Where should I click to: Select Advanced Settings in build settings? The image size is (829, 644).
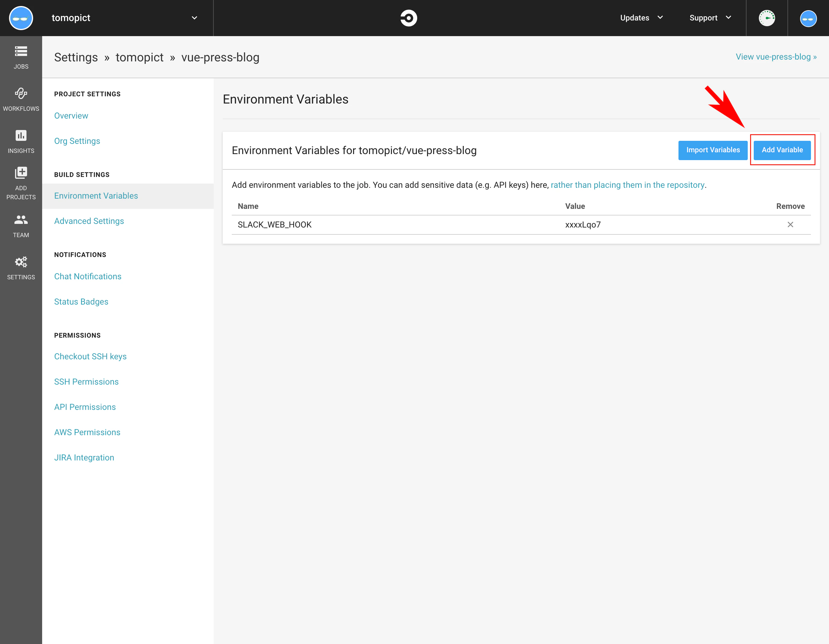point(89,221)
